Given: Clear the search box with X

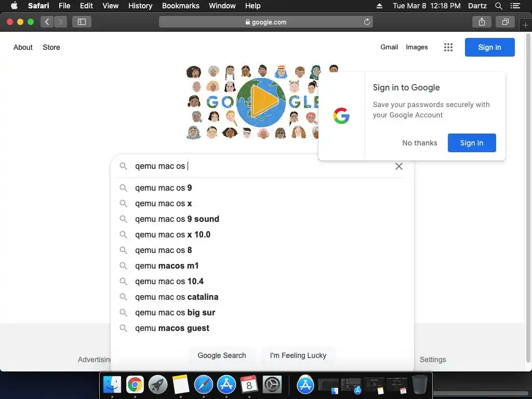Looking at the screenshot, I should pos(399,166).
